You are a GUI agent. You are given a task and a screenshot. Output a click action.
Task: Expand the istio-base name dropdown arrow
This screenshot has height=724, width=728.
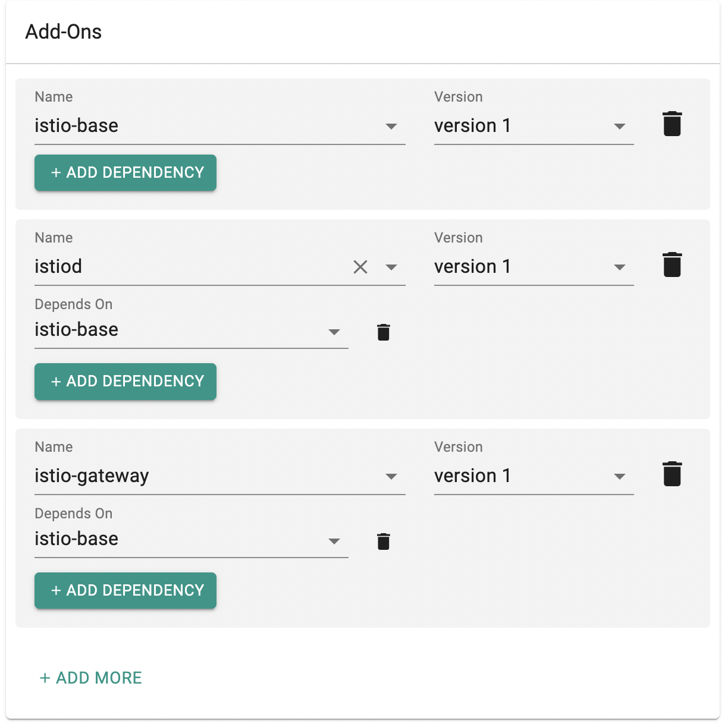[391, 126]
